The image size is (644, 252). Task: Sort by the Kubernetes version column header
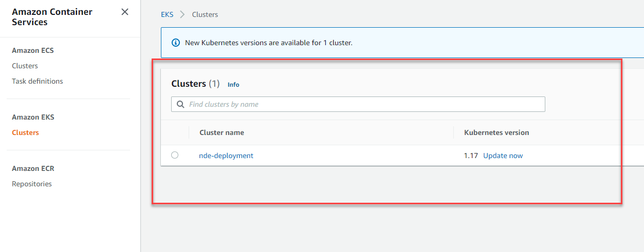496,132
